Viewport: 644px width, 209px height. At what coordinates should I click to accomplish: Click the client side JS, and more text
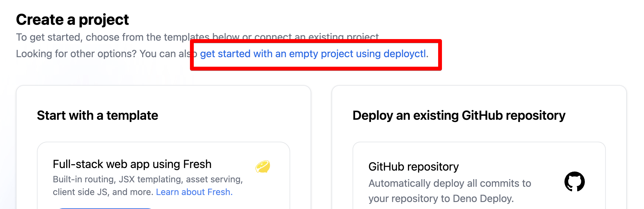coord(102,192)
